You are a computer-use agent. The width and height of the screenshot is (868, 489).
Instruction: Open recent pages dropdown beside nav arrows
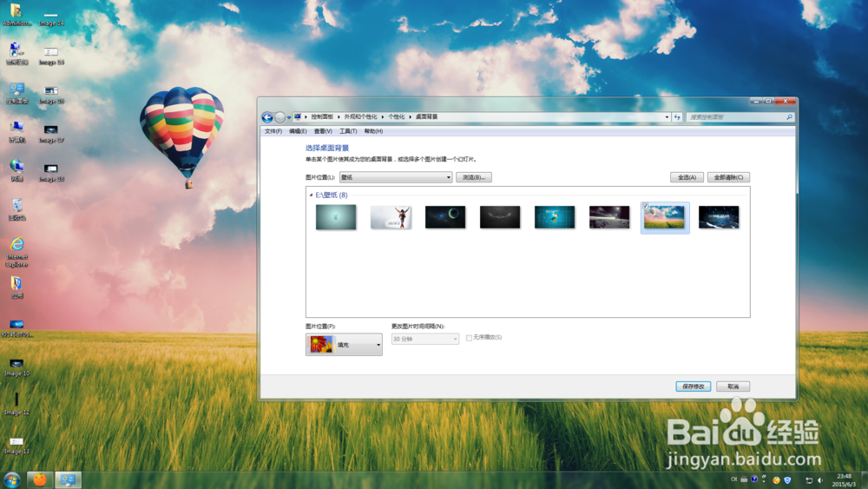(288, 117)
